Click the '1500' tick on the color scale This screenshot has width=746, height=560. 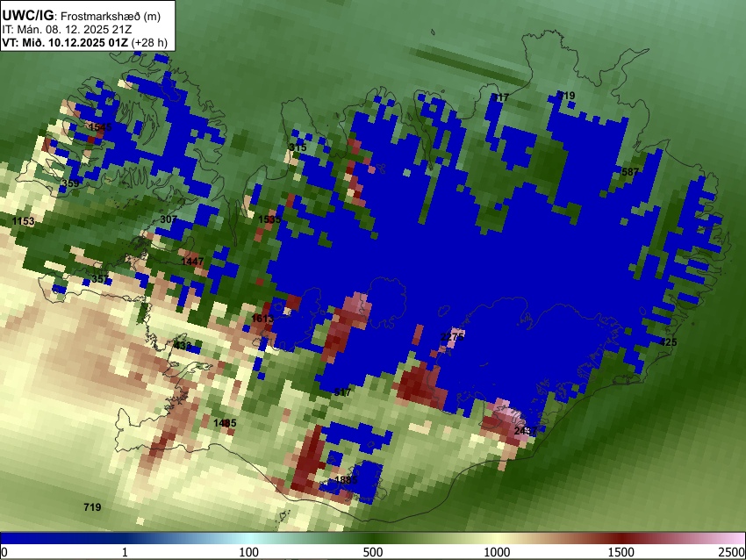click(x=621, y=552)
